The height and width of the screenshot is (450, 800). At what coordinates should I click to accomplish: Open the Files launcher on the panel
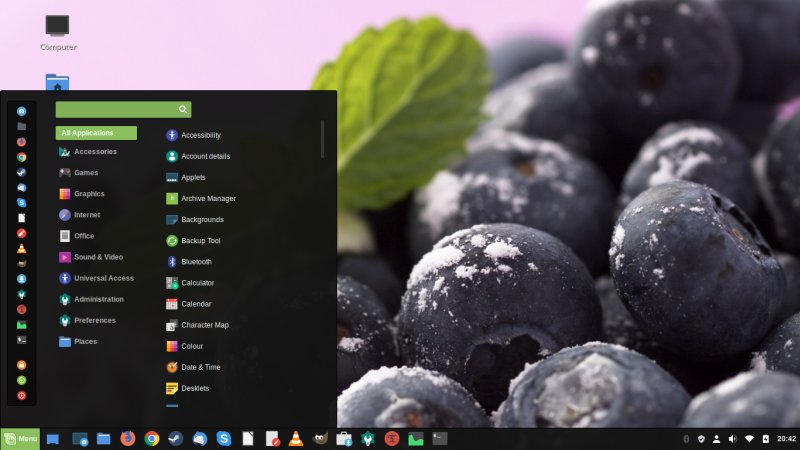click(x=104, y=439)
